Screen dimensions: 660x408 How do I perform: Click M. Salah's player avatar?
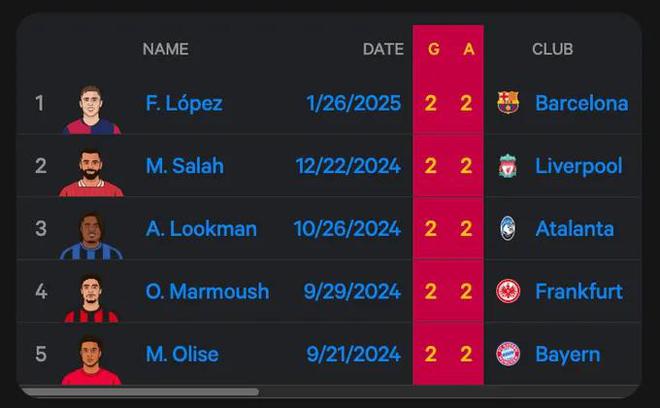point(91,172)
